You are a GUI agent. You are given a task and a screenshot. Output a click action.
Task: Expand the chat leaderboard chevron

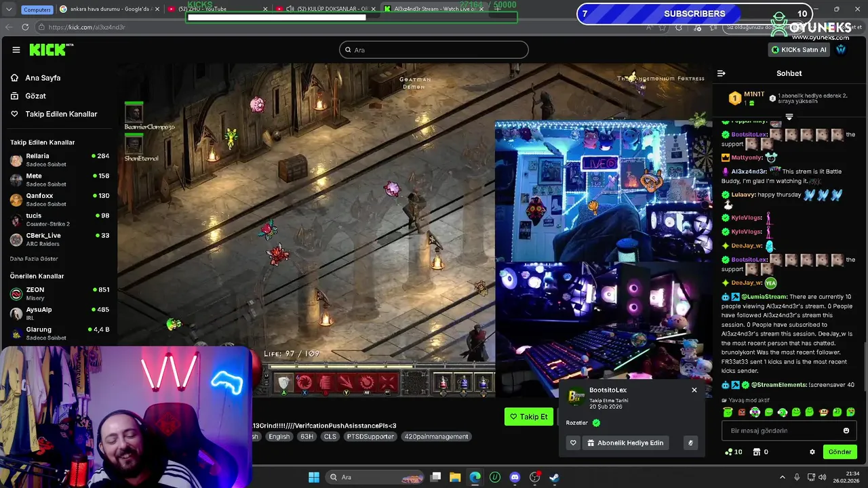[789, 117]
